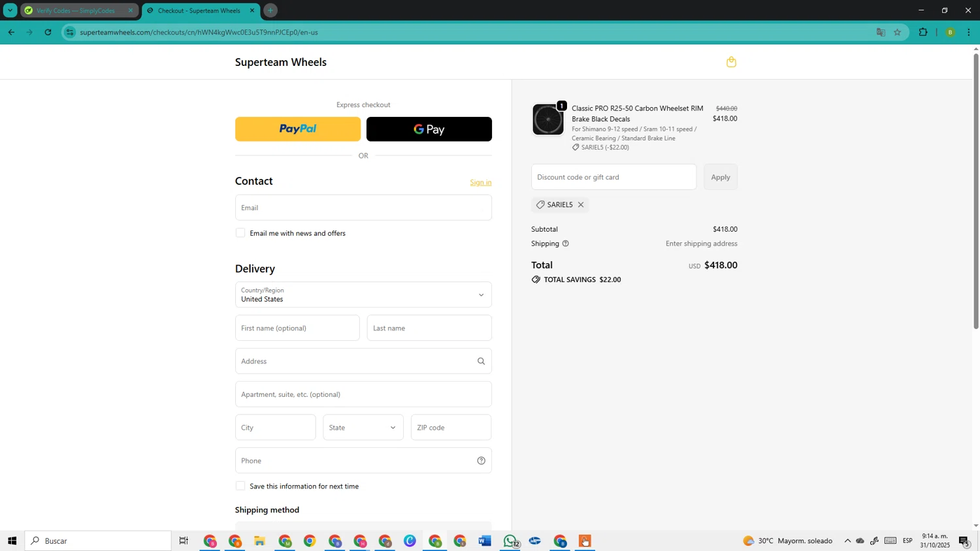Open the weather widget 30°C
980x551 pixels.
[x=788, y=541]
